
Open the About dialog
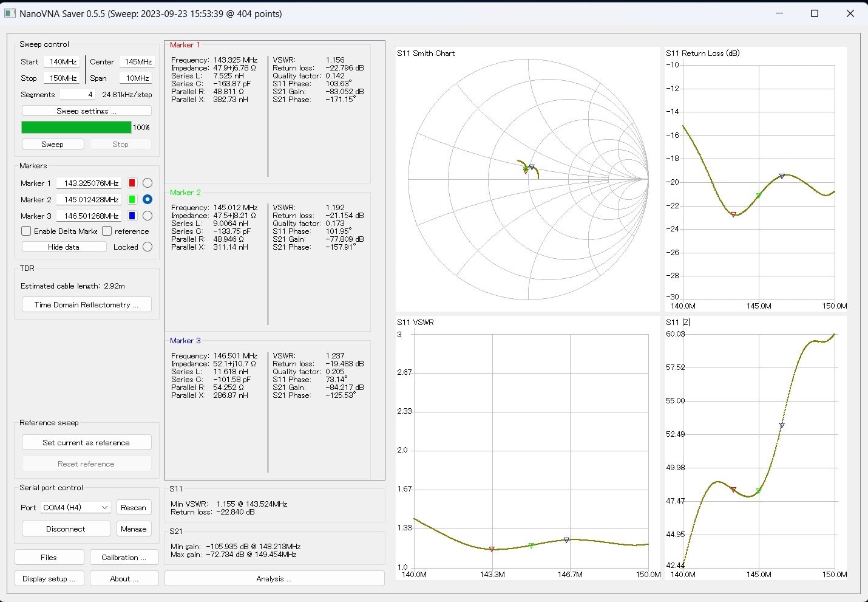point(124,578)
